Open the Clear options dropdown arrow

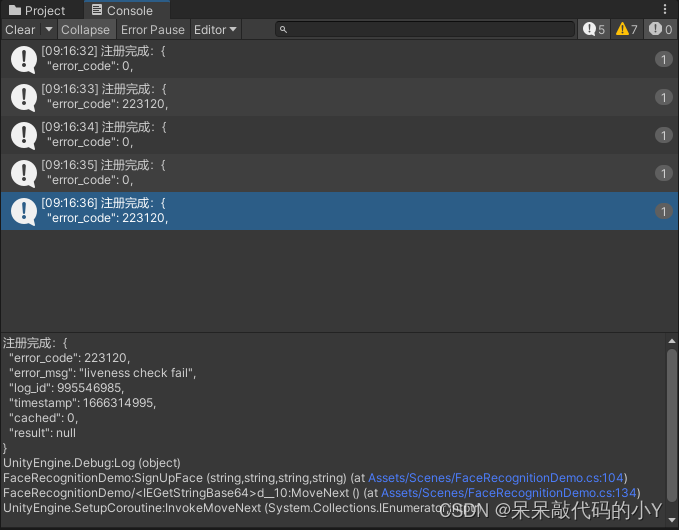(48, 30)
